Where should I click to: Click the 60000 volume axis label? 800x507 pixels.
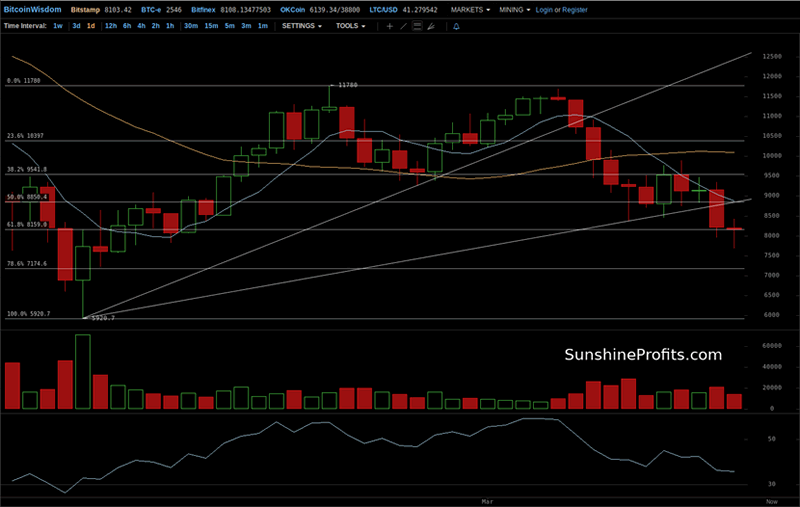(x=771, y=345)
